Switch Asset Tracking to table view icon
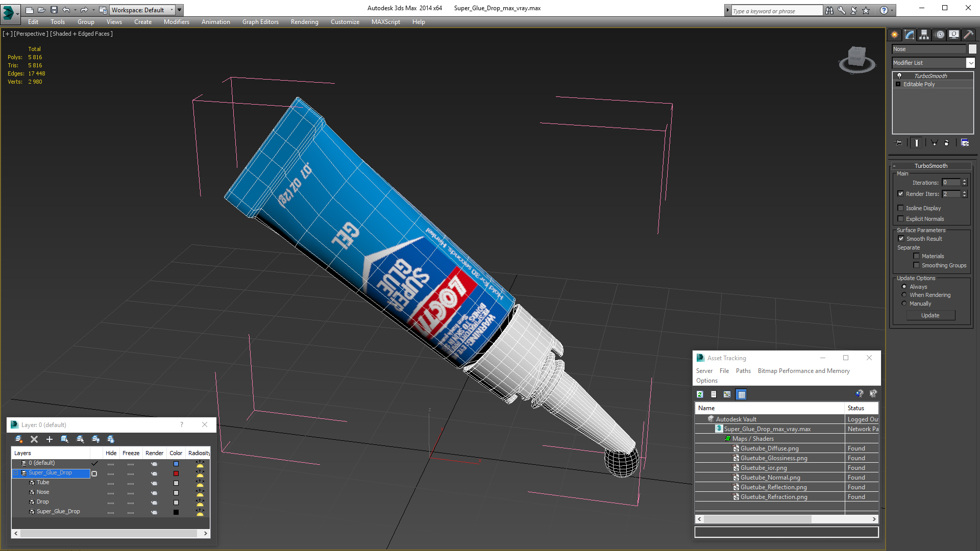This screenshot has width=980, height=551. 742,394
